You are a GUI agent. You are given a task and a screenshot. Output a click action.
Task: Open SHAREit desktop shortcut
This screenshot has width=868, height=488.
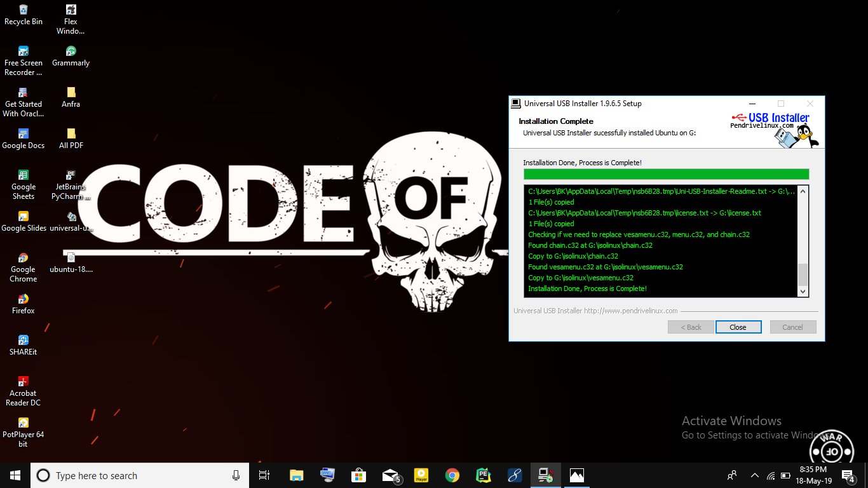(x=24, y=345)
